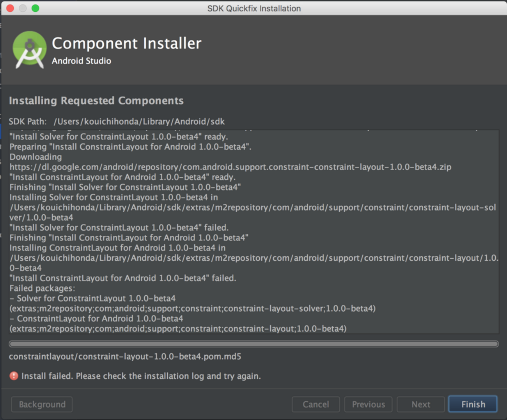
Task: Click the red install-failed error icon
Action: 14,376
